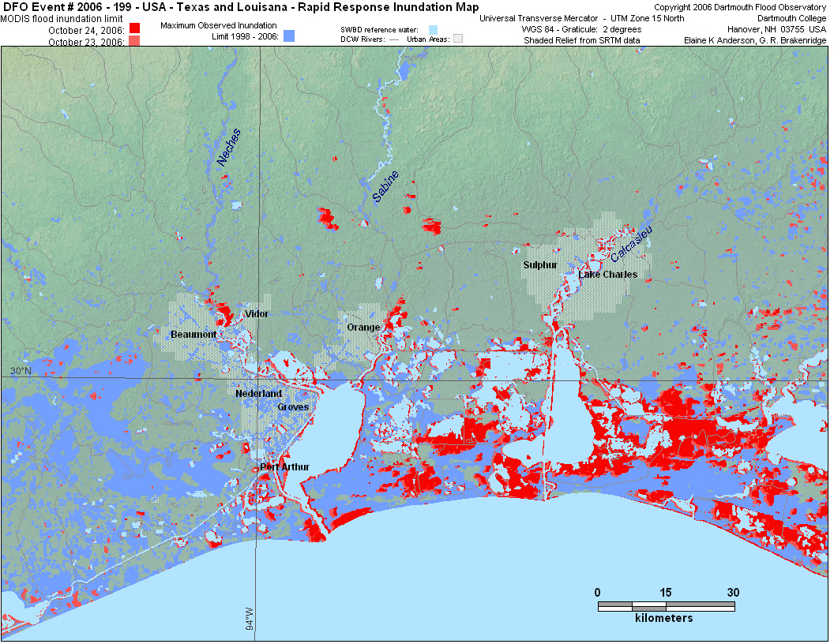
Task: Click the kilometers scale bar
Action: click(666, 606)
